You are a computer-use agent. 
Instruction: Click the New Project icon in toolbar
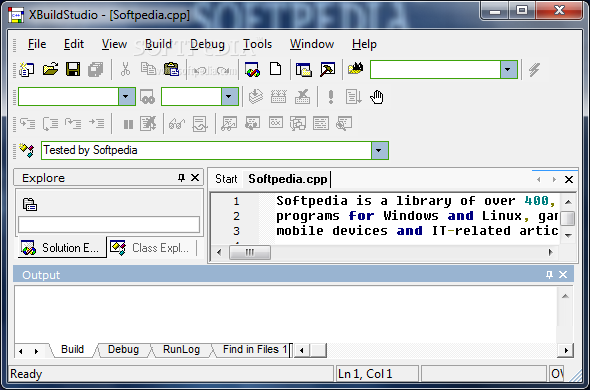(x=27, y=70)
